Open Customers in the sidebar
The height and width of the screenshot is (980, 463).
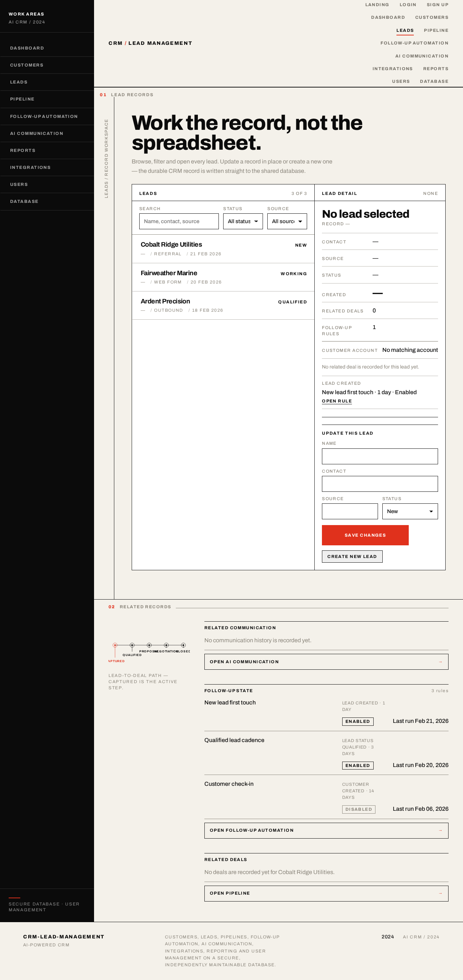click(x=47, y=65)
